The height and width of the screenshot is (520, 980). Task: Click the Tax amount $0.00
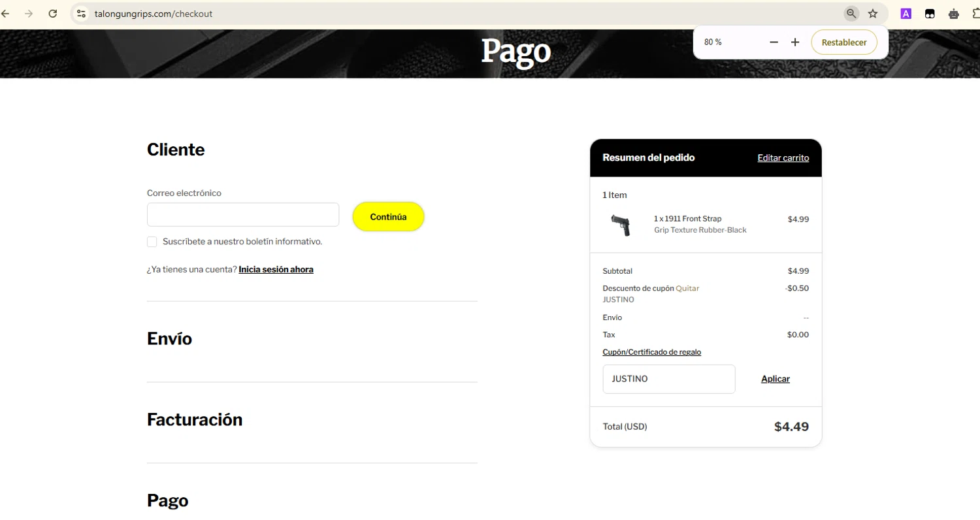798,334
